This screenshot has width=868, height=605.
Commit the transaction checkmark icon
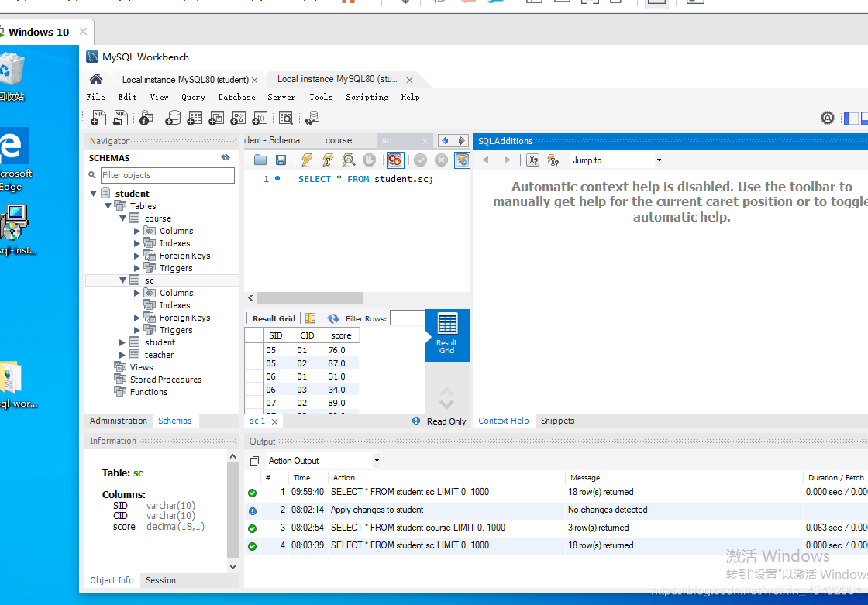(421, 160)
